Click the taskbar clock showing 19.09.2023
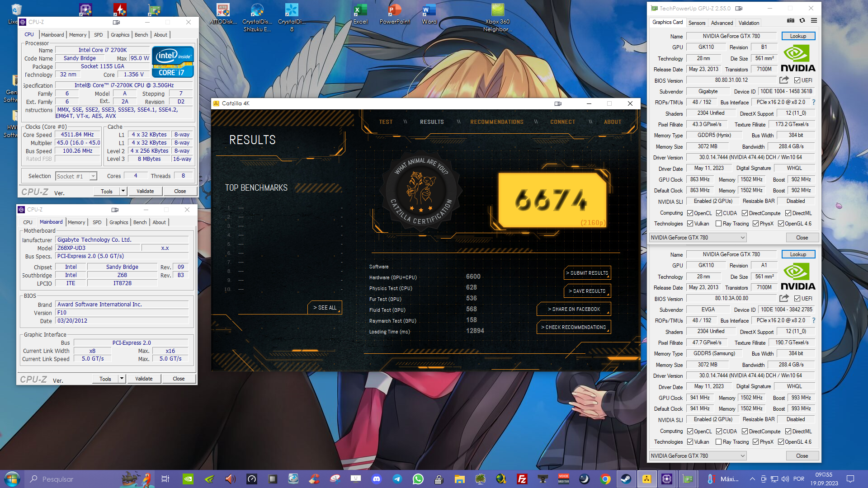Screen dimensions: 868x488 tap(824, 479)
